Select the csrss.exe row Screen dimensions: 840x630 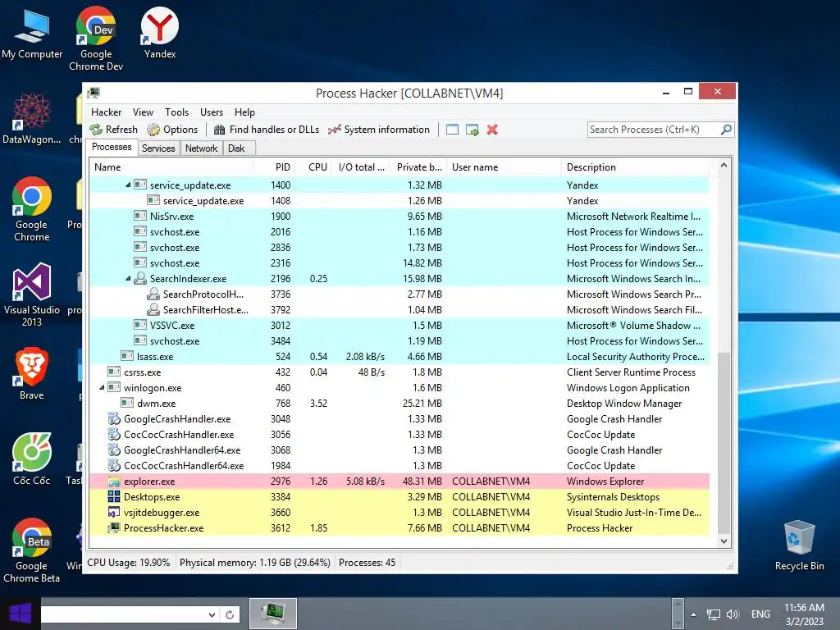pyautogui.click(x=399, y=372)
